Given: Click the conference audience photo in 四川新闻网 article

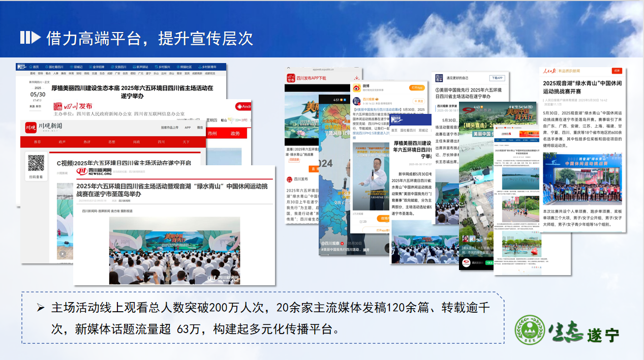Looking at the screenshot, I should click(174, 251).
